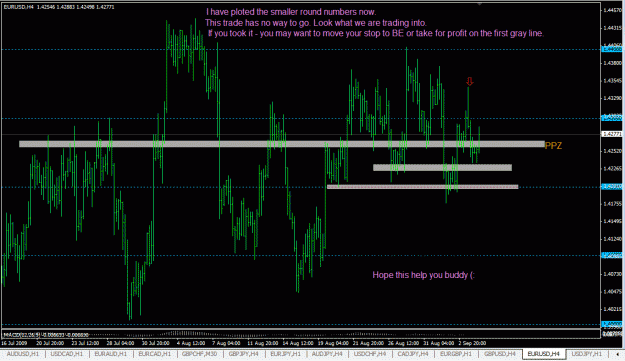Screen dimensions: 625x361
Task: Click the 1.43290 price scale value
Action: pyautogui.click(x=613, y=98)
